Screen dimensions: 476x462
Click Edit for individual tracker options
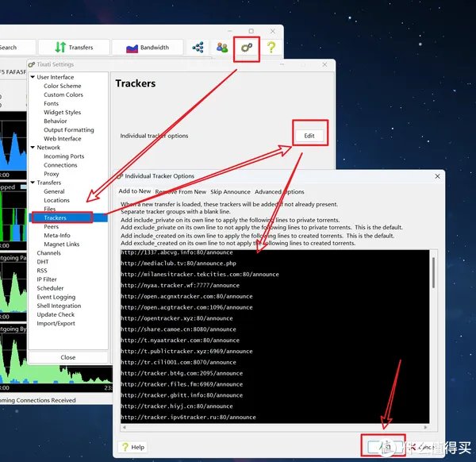[x=309, y=136]
